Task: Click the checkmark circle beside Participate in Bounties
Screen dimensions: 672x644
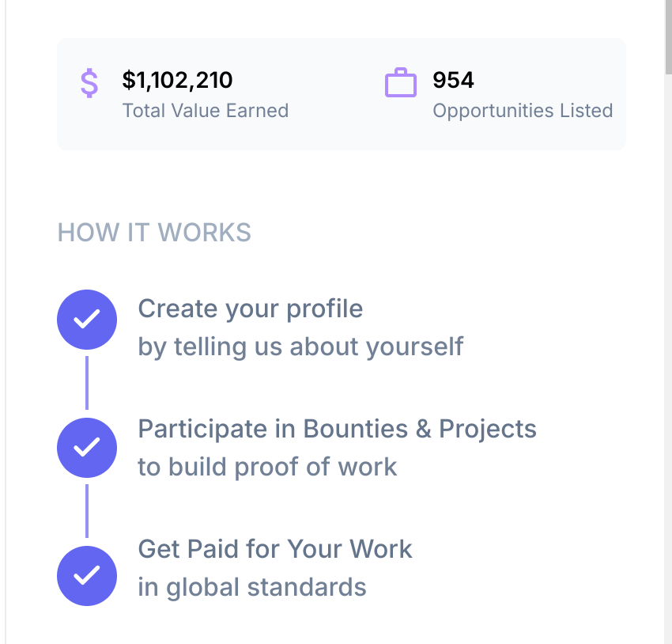Action: [87, 448]
